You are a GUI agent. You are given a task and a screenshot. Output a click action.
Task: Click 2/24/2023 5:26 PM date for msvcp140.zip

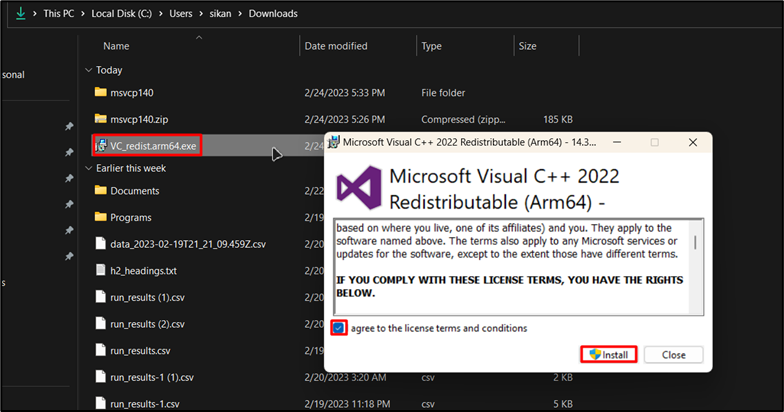pos(344,119)
